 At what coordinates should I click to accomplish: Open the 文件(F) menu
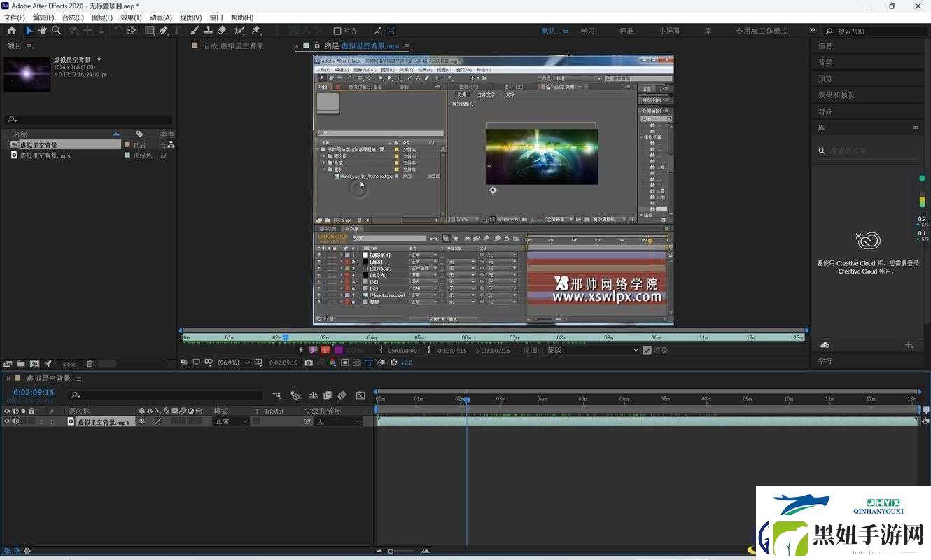pos(14,17)
